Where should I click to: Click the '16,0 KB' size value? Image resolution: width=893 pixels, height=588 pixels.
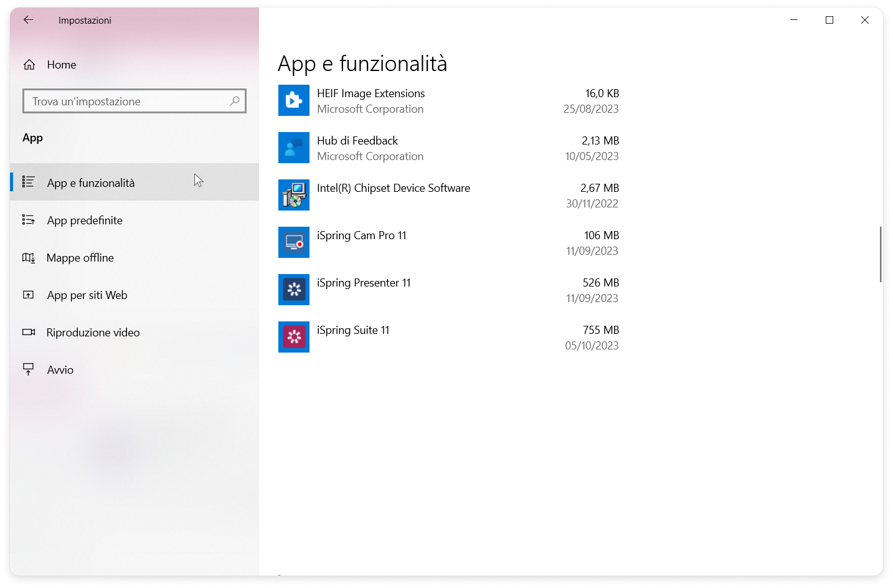tap(602, 93)
